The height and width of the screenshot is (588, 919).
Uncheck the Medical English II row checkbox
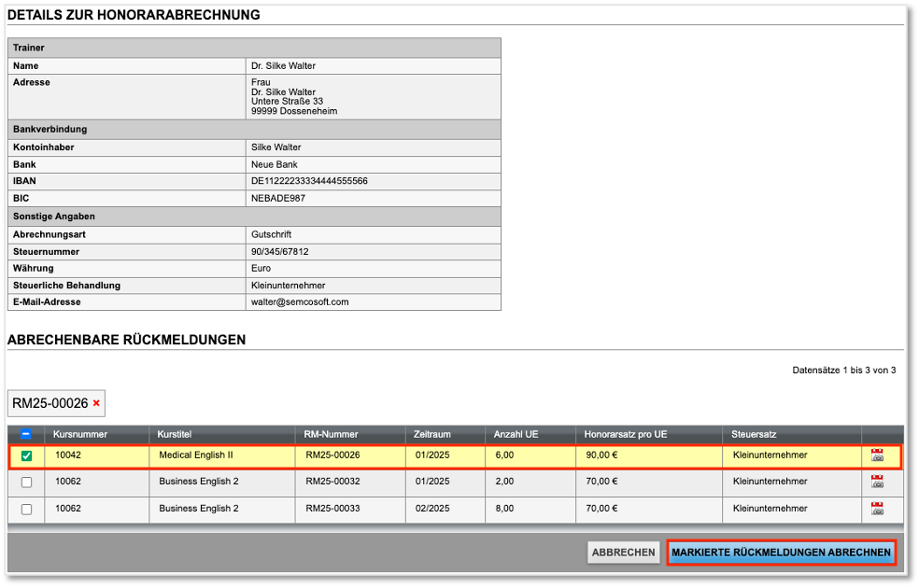point(26,456)
